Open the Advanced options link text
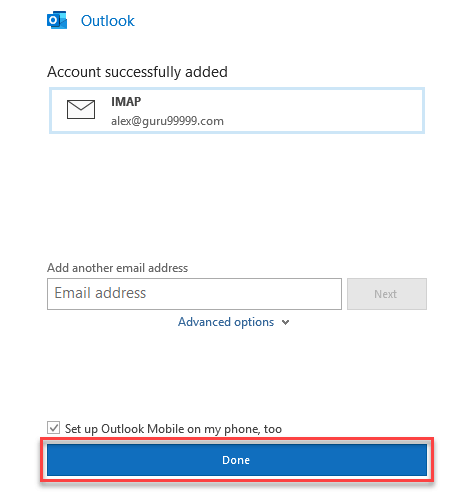The height and width of the screenshot is (503, 474). (x=226, y=322)
